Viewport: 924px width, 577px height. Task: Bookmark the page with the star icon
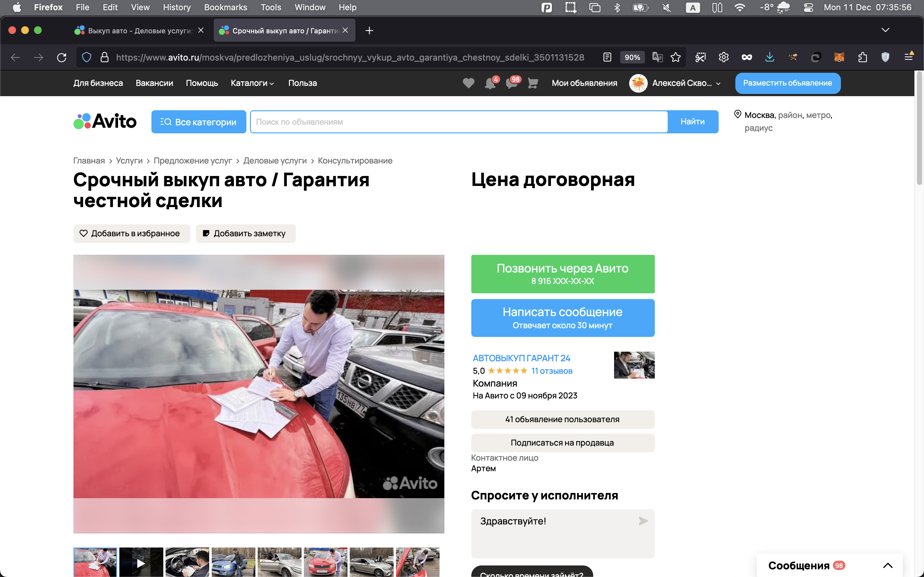pos(675,57)
